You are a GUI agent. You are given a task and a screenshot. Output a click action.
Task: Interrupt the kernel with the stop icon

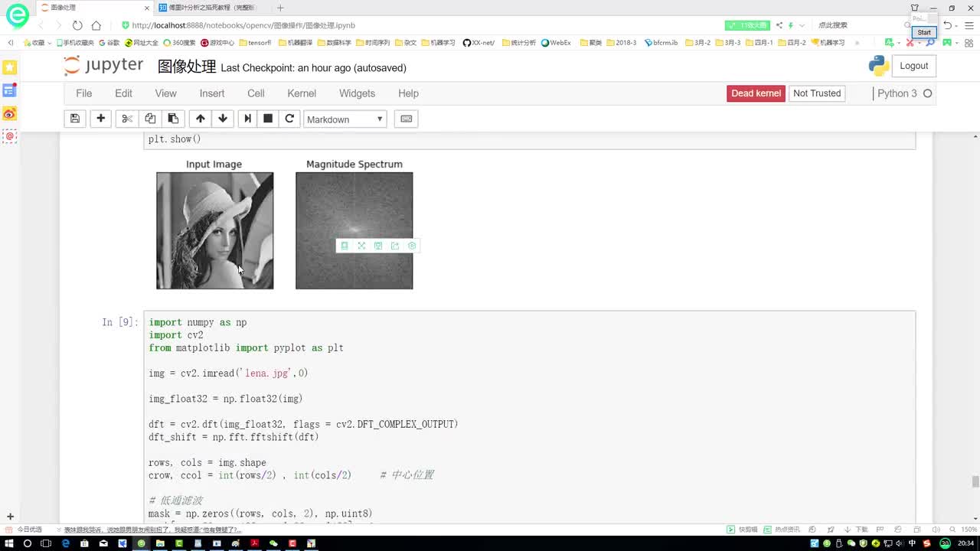point(268,119)
